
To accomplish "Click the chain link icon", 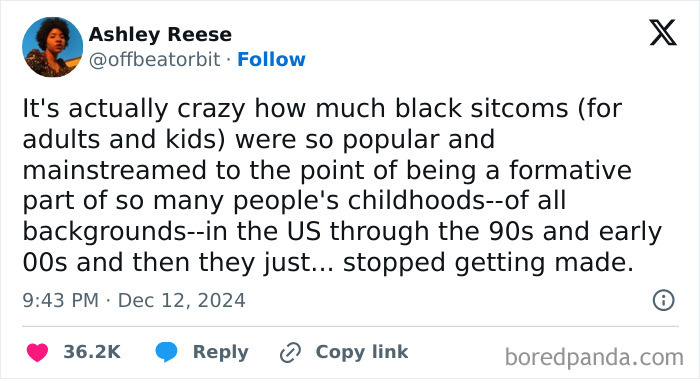I will 290,353.
